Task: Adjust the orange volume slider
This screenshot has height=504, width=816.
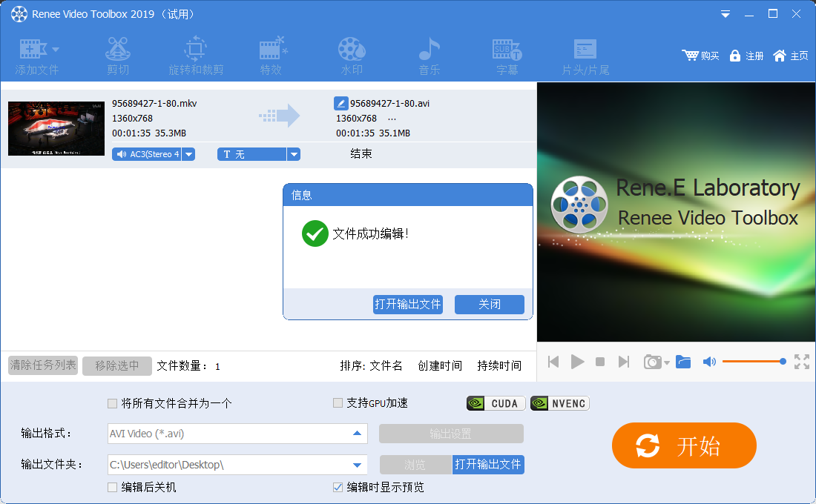Action: [754, 362]
